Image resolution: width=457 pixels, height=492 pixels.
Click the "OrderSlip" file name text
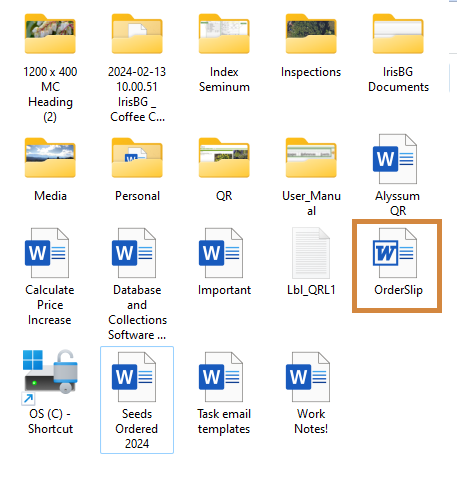point(398,290)
